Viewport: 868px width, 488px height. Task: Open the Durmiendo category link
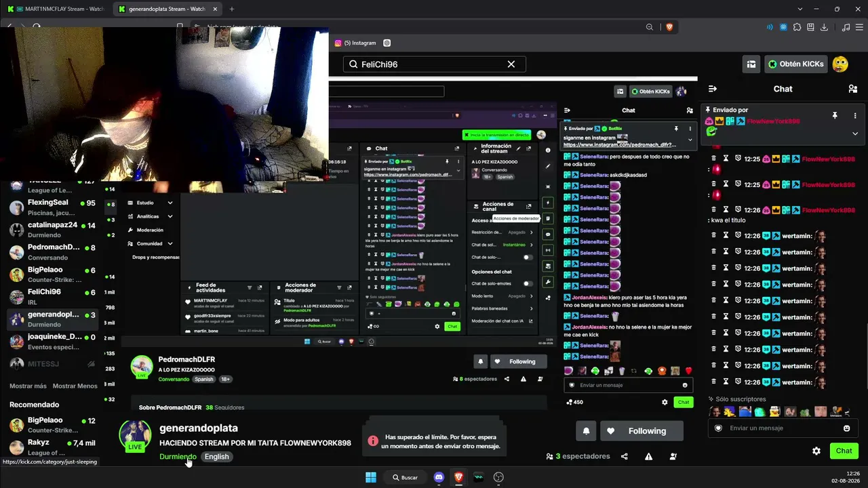tap(178, 457)
